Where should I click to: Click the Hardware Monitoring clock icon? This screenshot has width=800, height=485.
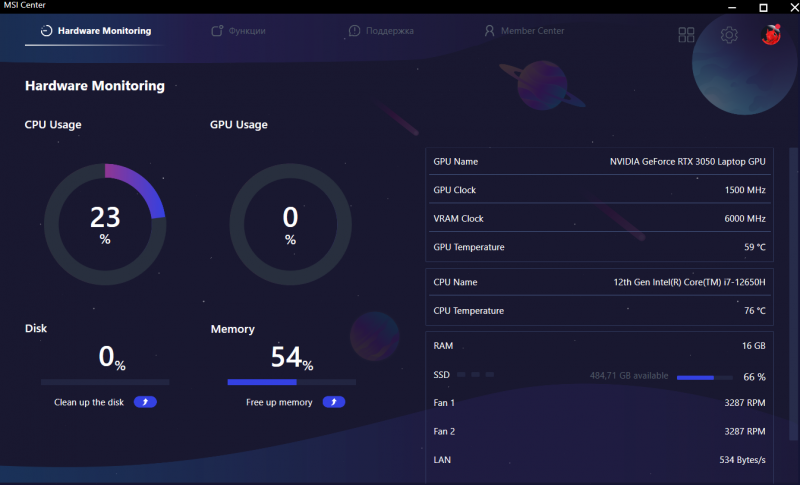(x=46, y=31)
